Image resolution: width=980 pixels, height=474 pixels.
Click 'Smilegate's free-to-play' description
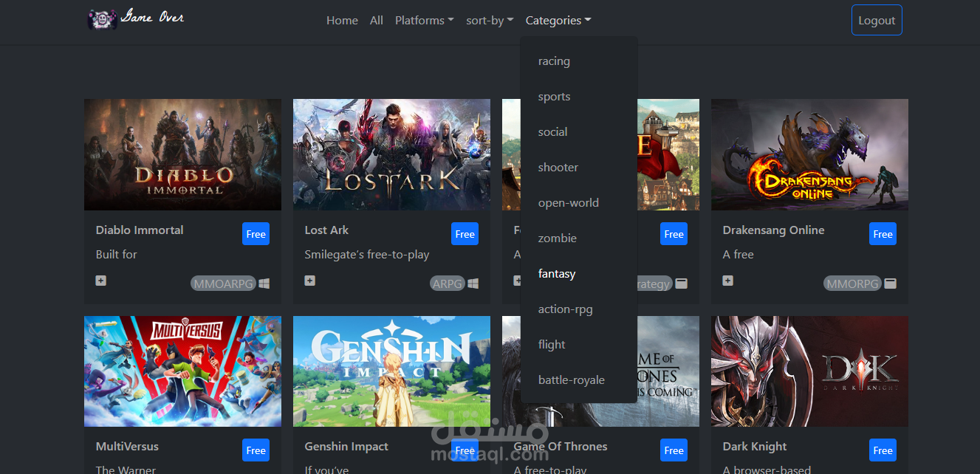(367, 255)
